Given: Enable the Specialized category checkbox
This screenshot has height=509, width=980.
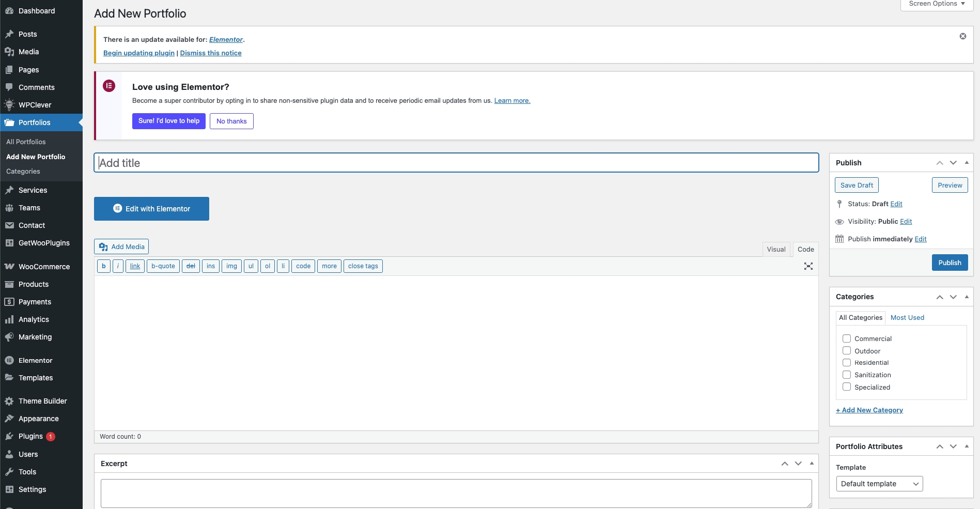Looking at the screenshot, I should pos(847,387).
